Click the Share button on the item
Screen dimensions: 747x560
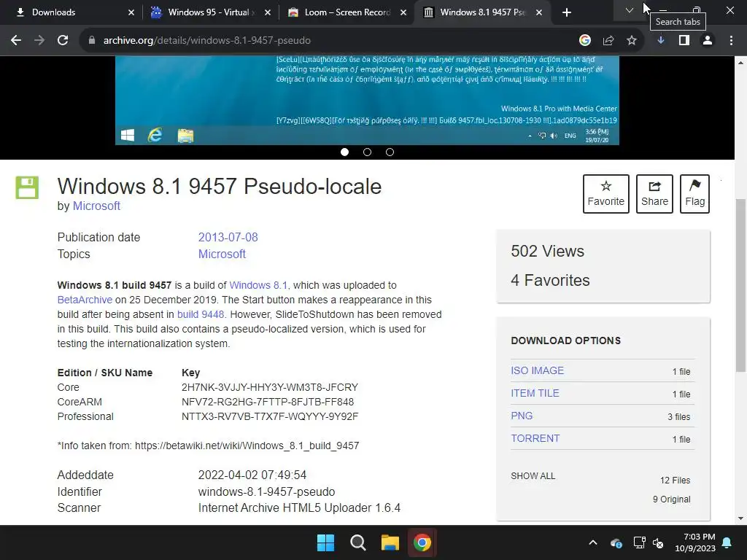click(654, 194)
